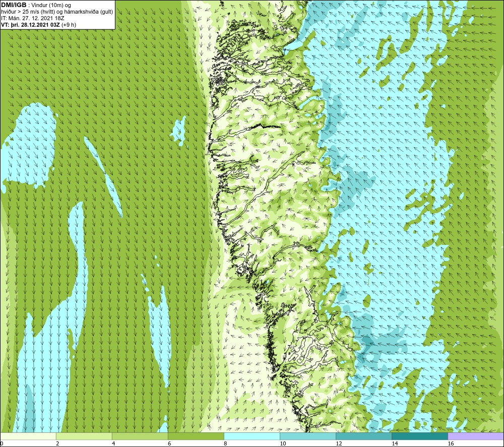Select the 2–4 m/s light green swatch
The height and width of the screenshot is (447, 504).
[84, 436]
